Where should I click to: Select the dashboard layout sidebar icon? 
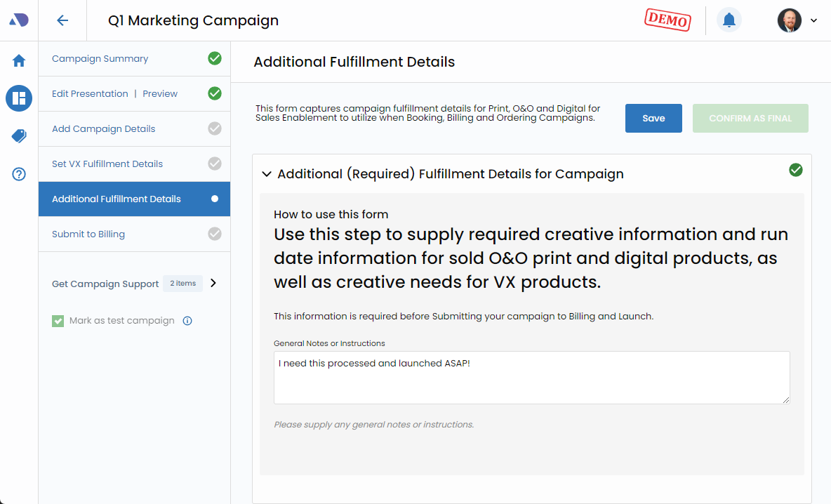click(x=19, y=98)
